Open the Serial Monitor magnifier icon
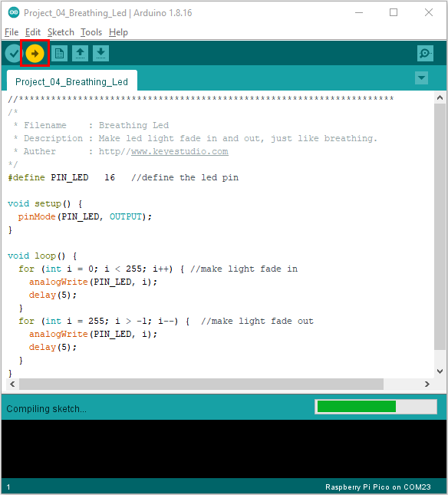The width and height of the screenshot is (448, 495). (x=425, y=54)
